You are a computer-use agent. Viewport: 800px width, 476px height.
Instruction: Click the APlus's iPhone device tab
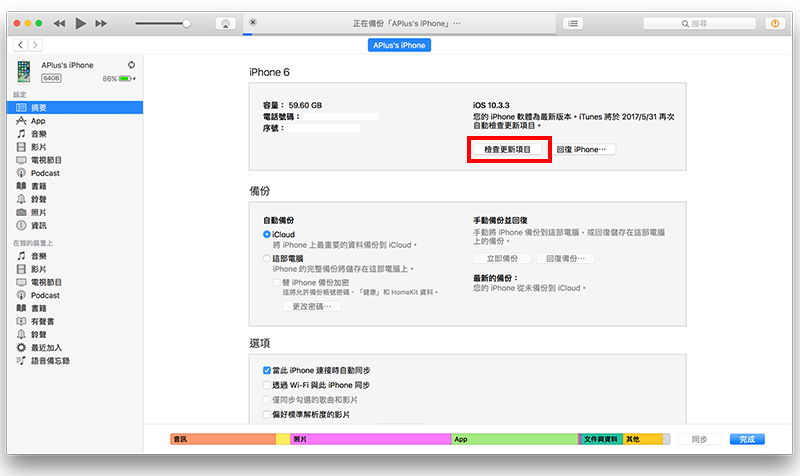[399, 45]
